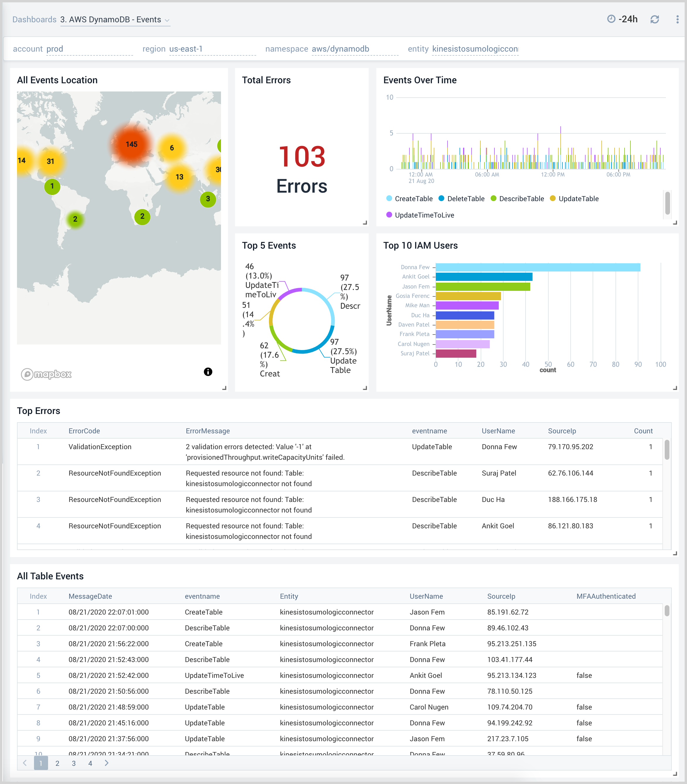Click the info icon on the map panel

click(208, 371)
